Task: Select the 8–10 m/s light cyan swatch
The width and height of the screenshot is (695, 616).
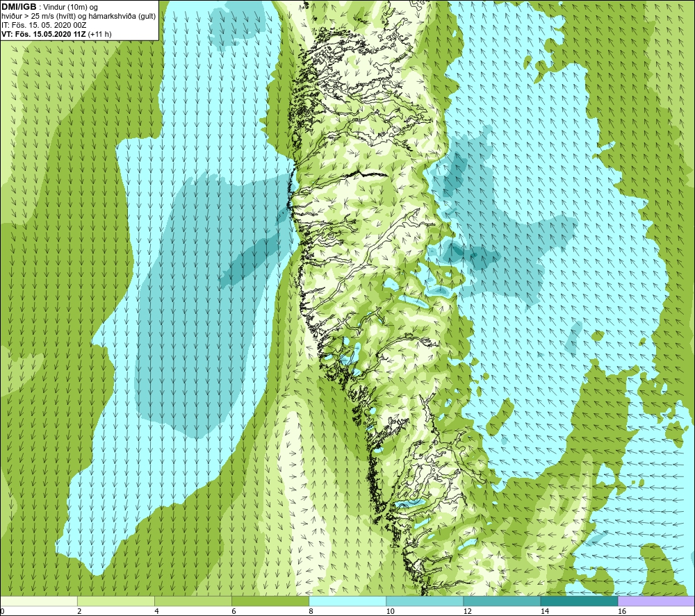Action: coord(347,601)
